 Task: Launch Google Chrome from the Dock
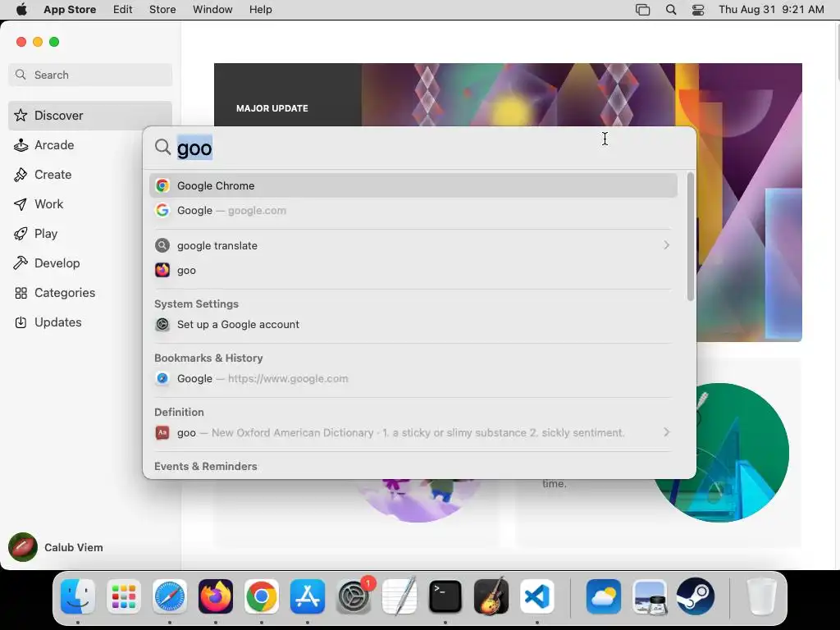[262, 596]
